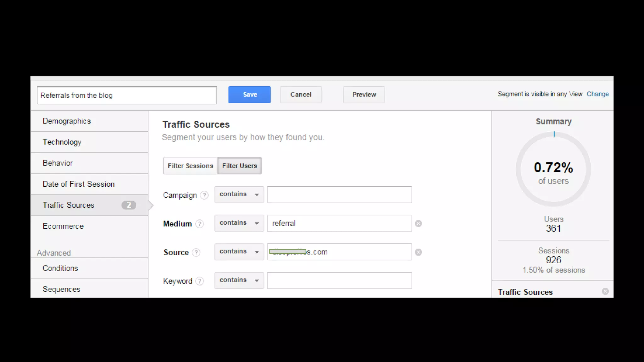Toggle to Filter Users mode
Image resolution: width=644 pixels, height=362 pixels.
239,166
